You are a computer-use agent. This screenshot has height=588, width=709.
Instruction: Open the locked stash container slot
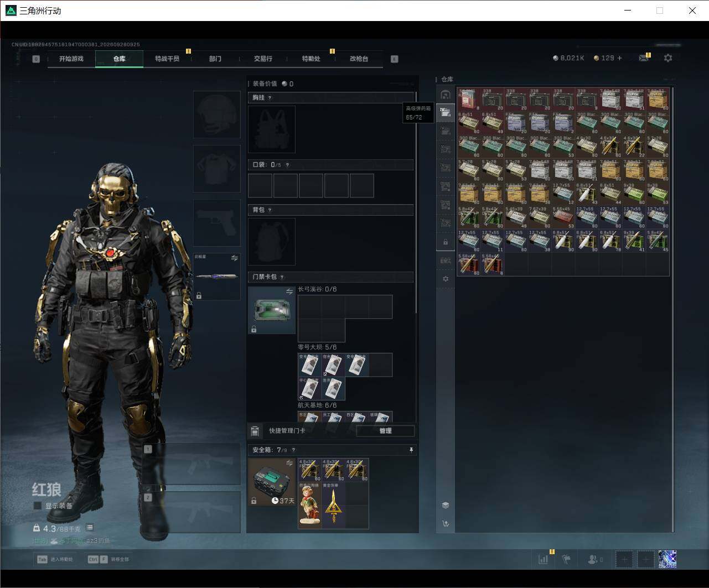(446, 242)
